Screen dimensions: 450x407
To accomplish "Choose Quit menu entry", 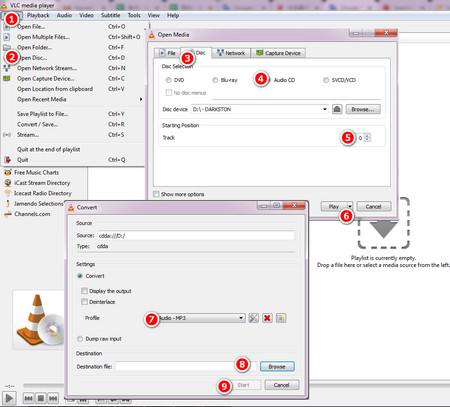I will coord(73,160).
